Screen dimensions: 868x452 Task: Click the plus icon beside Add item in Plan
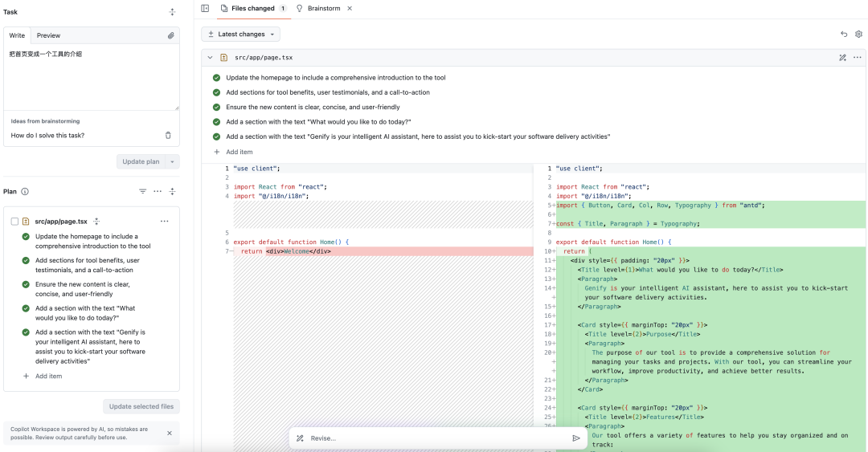click(26, 377)
